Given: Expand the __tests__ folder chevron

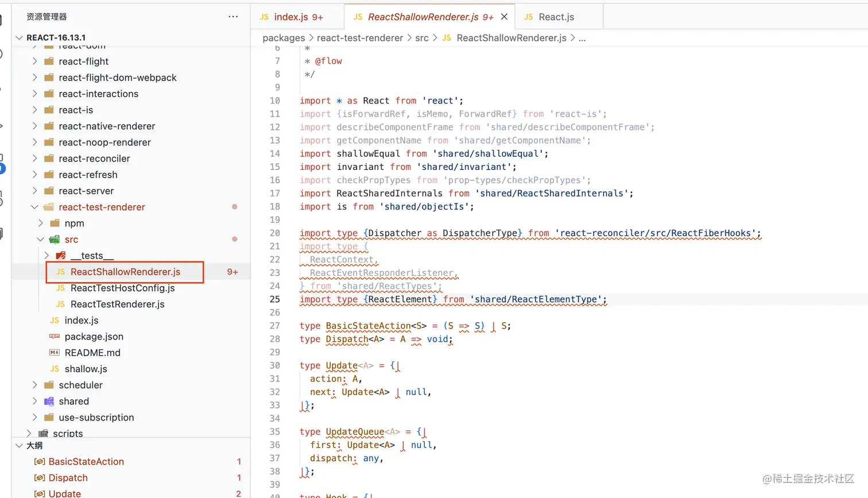Looking at the screenshot, I should click(46, 255).
